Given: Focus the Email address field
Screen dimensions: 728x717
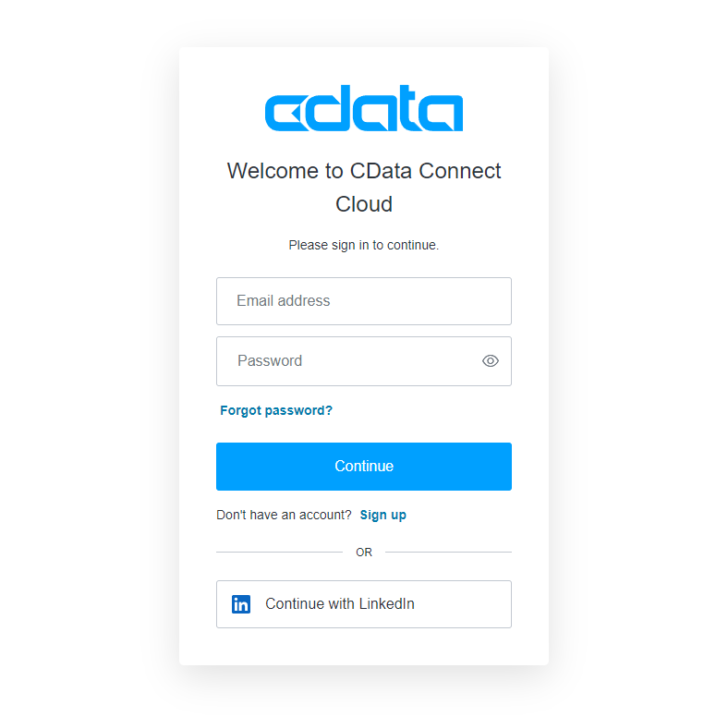Looking at the screenshot, I should (x=363, y=301).
